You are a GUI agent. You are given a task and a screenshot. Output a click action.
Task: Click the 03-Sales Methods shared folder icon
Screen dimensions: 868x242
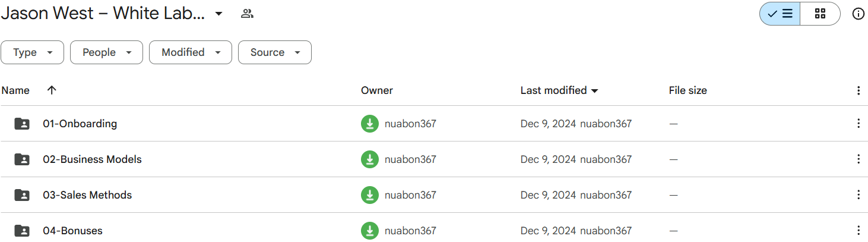(x=22, y=195)
